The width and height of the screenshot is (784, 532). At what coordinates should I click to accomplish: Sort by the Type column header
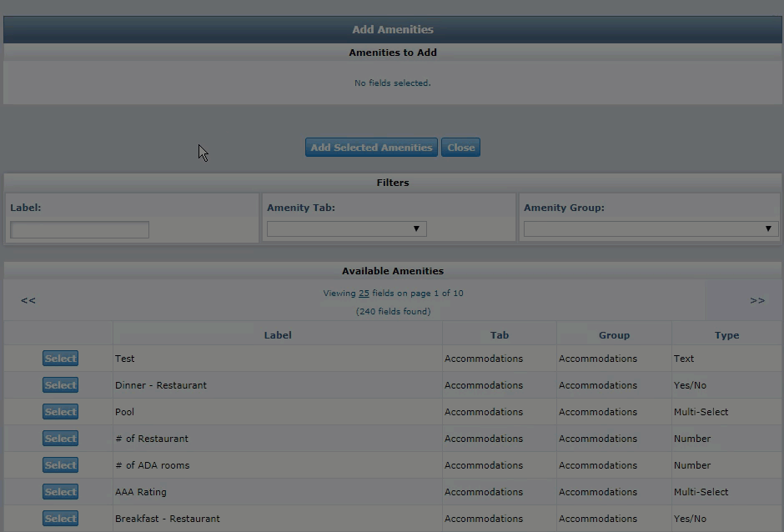[726, 335]
